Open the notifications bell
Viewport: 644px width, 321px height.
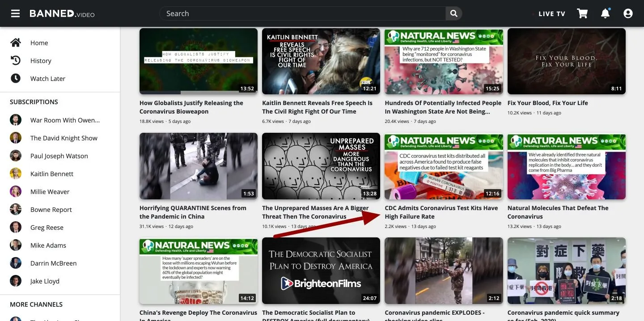[606, 13]
